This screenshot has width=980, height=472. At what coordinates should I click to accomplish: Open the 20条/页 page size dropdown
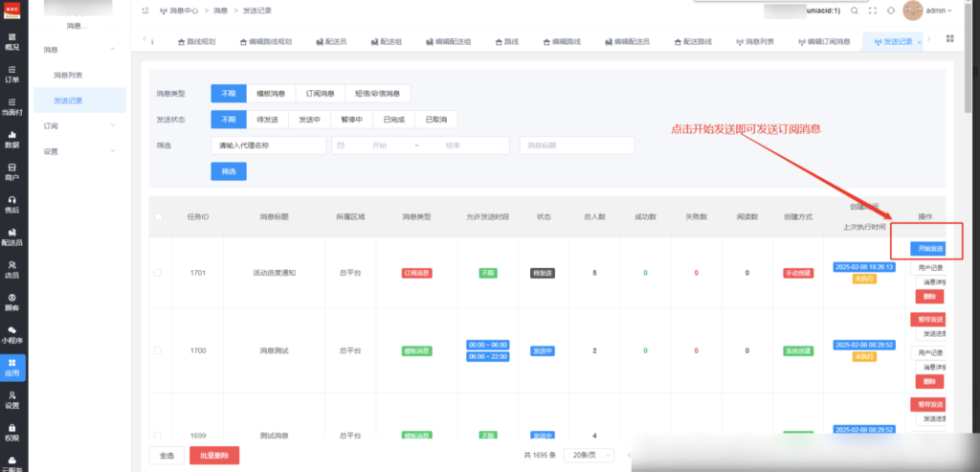pos(589,455)
